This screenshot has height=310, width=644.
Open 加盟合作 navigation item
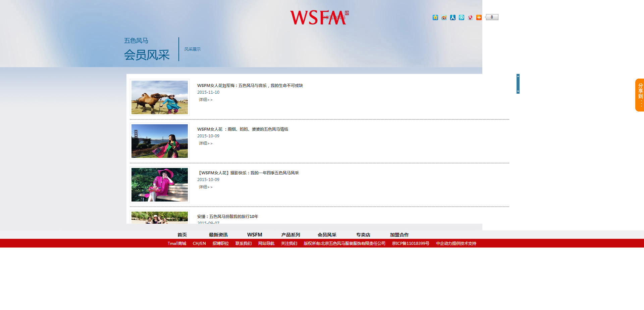pos(399,235)
